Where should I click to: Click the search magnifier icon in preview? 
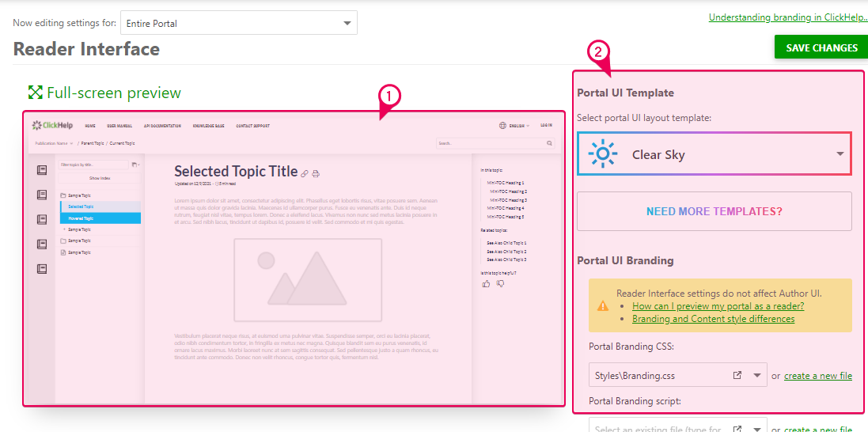coord(550,143)
